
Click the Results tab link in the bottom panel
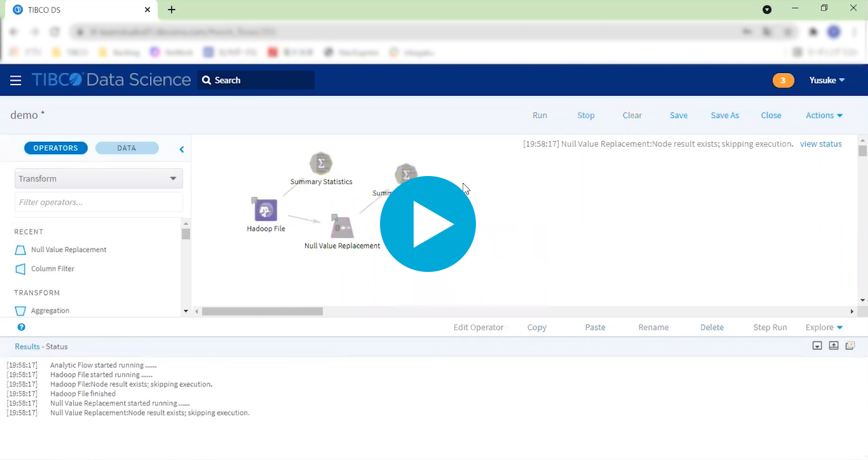pyautogui.click(x=27, y=346)
